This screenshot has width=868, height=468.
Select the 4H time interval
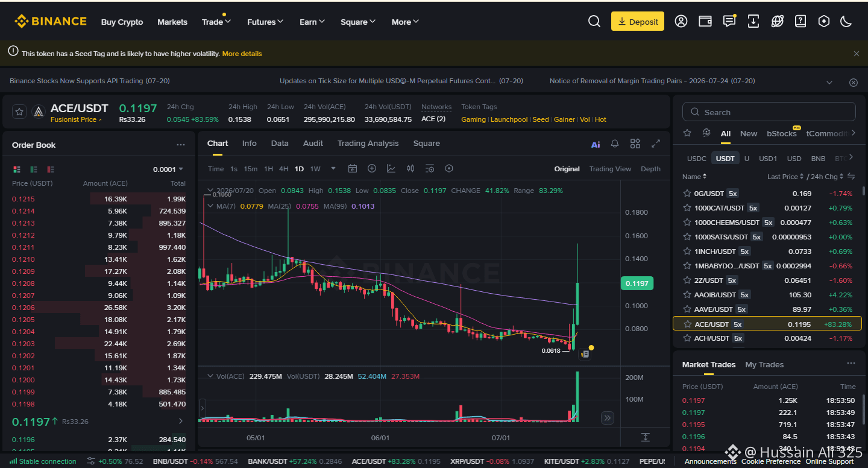(284, 169)
